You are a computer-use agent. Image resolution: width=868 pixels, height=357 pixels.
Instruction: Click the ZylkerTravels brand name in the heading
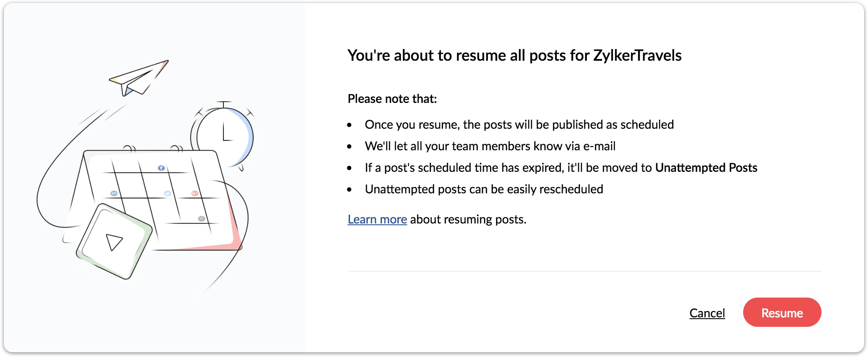tap(637, 56)
